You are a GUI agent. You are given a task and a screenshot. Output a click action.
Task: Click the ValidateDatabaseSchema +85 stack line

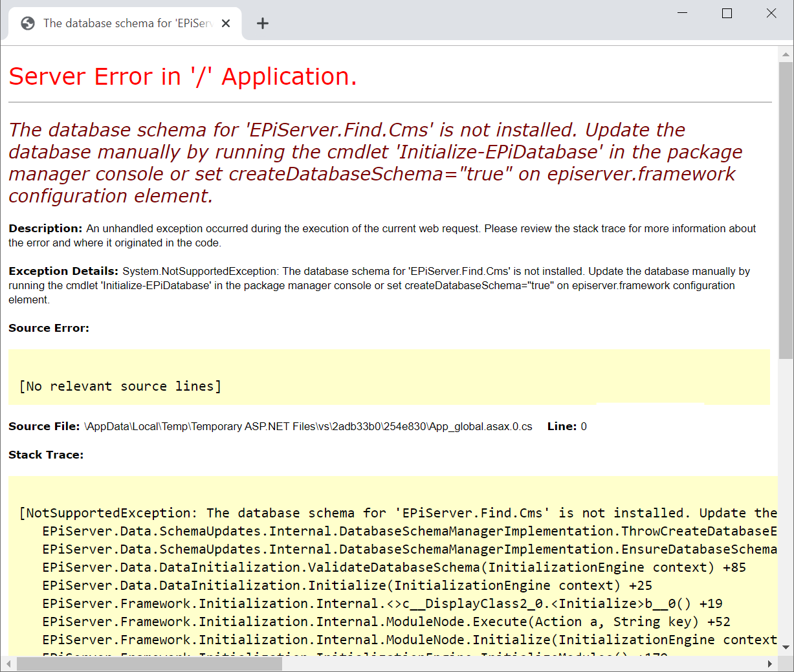click(x=394, y=567)
